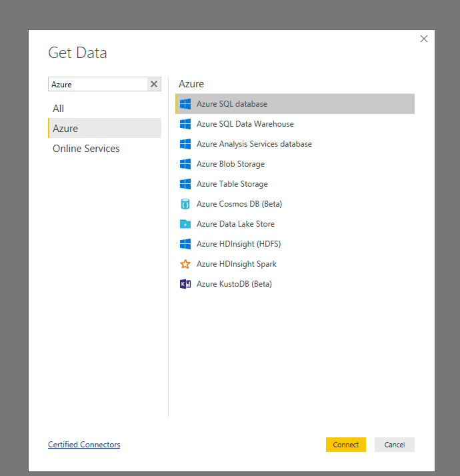Click the Azure Analysis Services database icon
Screen dimensions: 460x476
[x=185, y=144]
